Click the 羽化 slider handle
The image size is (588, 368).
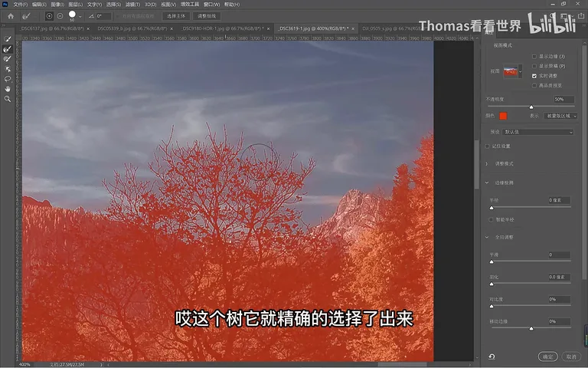pyautogui.click(x=492, y=284)
